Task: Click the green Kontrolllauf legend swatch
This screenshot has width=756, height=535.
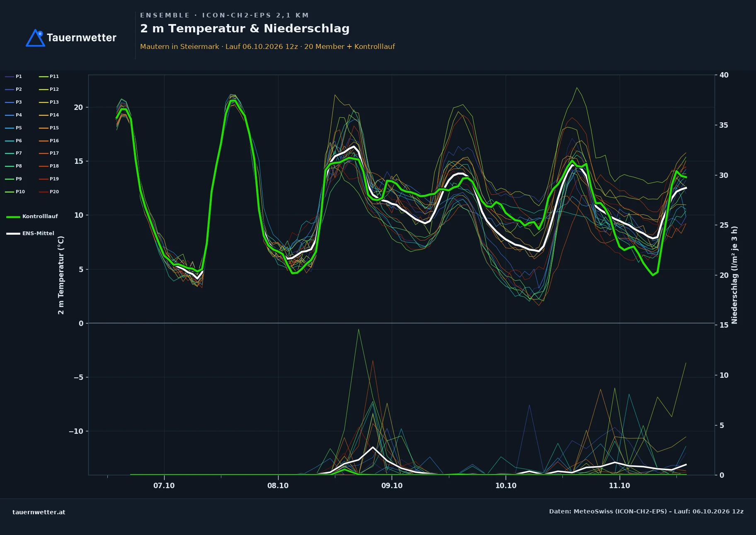Action: pos(13,216)
